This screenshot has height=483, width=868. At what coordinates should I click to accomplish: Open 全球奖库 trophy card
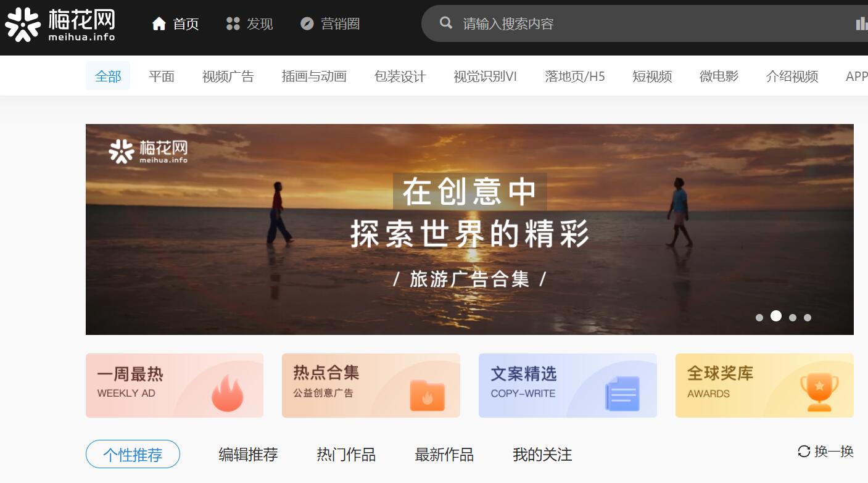pyautogui.click(x=764, y=386)
